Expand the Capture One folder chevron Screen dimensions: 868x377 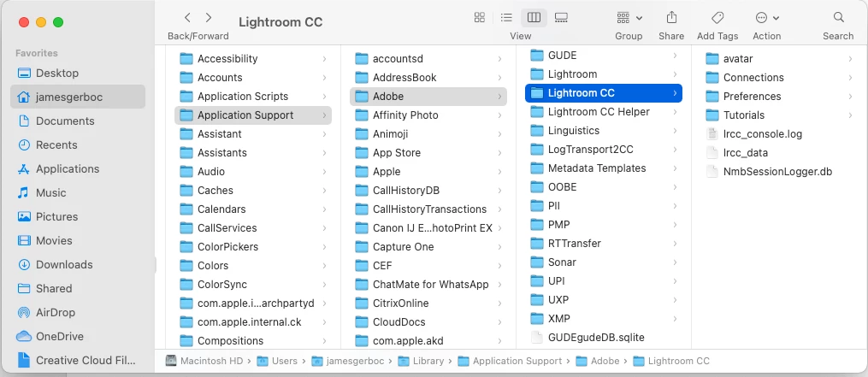click(x=499, y=247)
